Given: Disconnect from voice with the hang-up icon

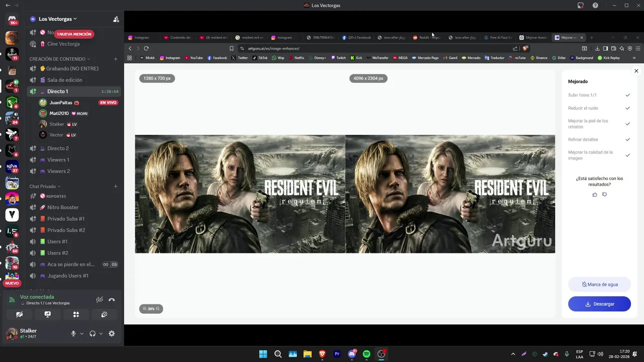Looking at the screenshot, I should (112, 300).
